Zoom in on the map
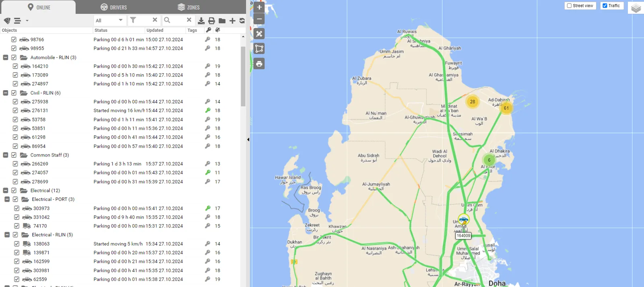 259,7
